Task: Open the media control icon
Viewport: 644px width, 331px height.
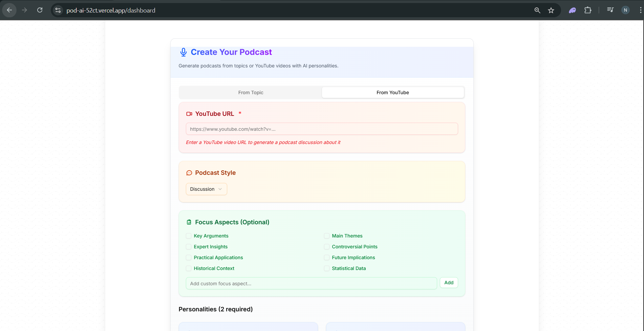Action: click(x=610, y=10)
